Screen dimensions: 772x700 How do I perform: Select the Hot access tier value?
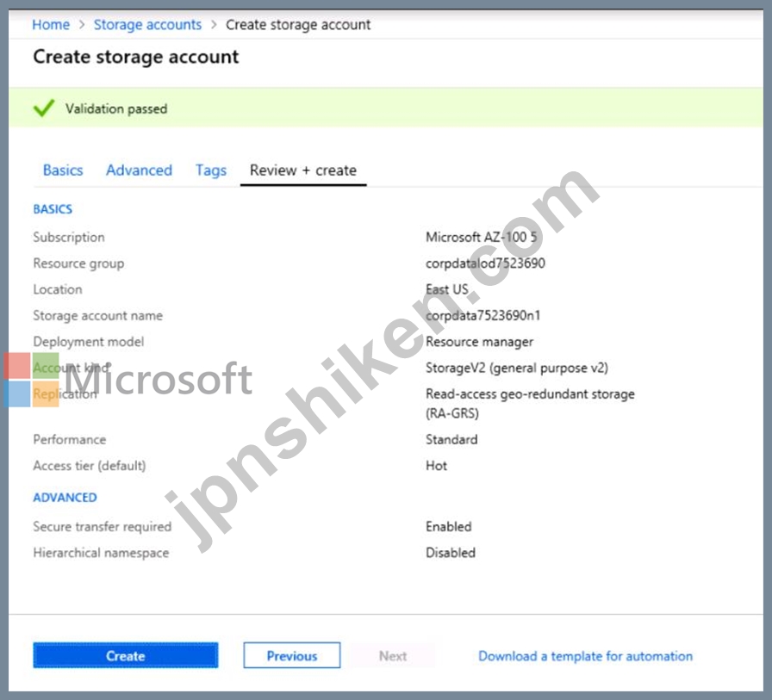[436, 465]
